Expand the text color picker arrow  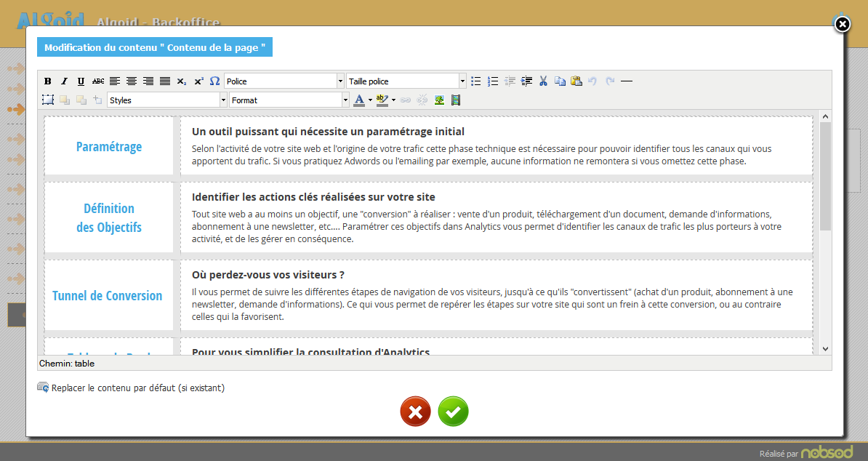[x=370, y=100]
